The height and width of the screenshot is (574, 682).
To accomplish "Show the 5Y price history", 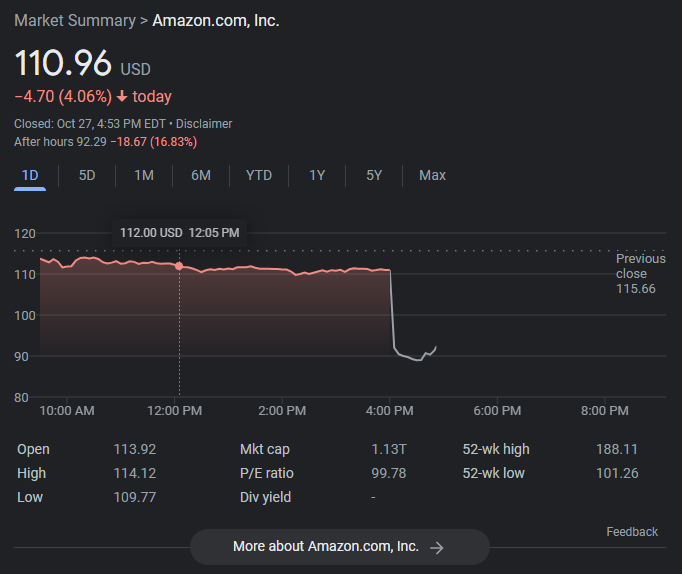I will pyautogui.click(x=374, y=176).
